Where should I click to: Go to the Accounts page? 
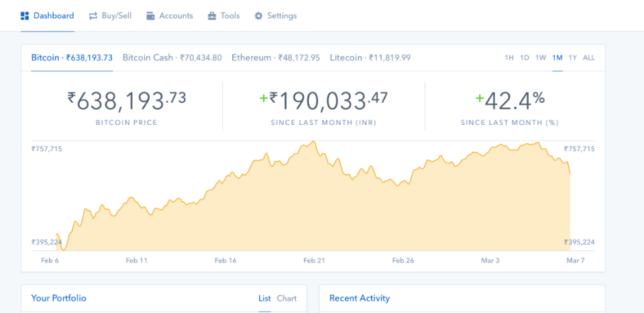click(176, 15)
